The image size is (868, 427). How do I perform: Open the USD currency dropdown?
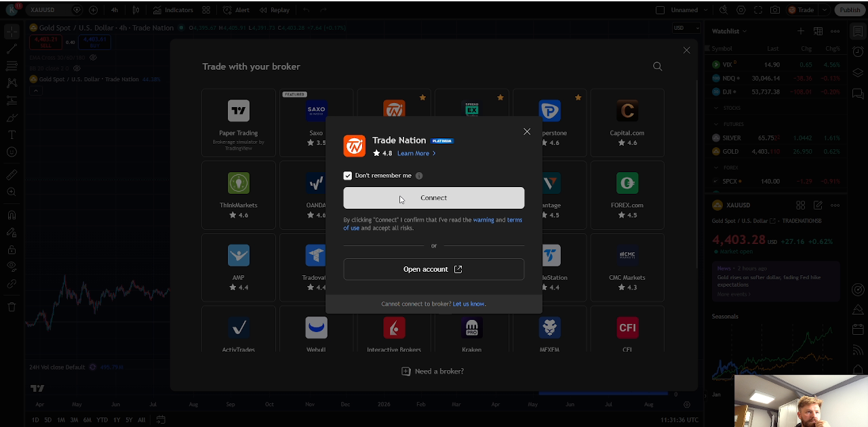coord(686,28)
